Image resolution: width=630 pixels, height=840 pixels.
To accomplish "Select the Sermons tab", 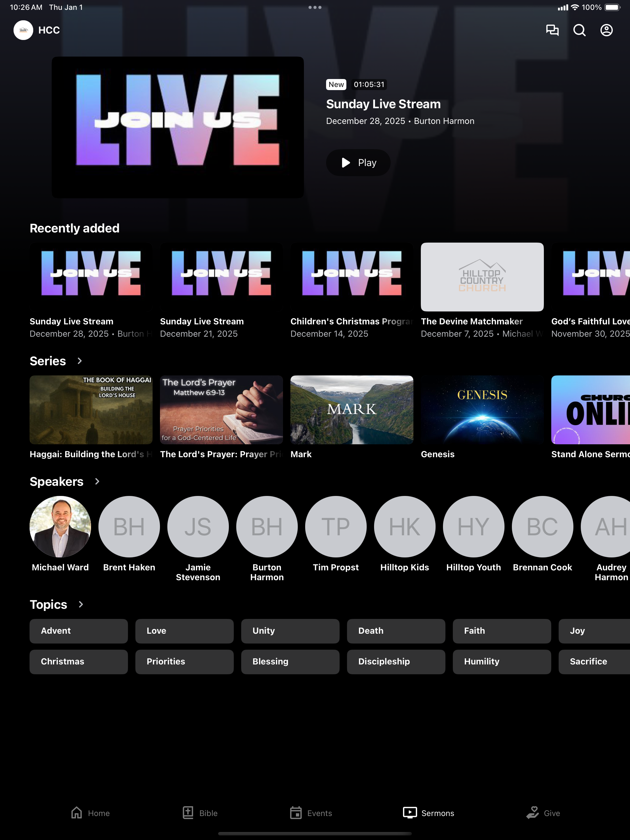I will click(429, 813).
